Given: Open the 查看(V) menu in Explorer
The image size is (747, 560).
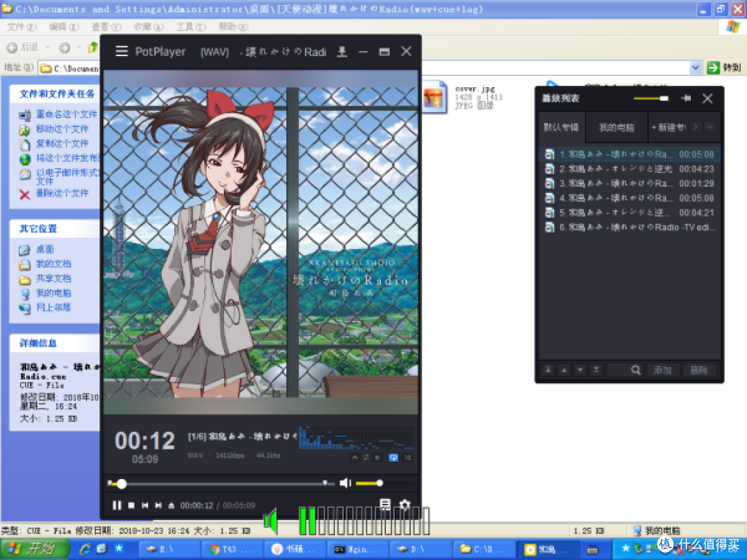Looking at the screenshot, I should [x=107, y=27].
